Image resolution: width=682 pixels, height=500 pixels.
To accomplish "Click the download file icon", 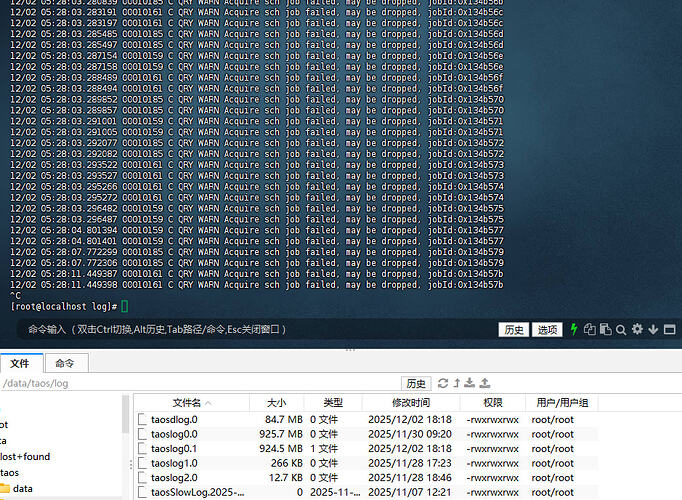I will (x=471, y=383).
